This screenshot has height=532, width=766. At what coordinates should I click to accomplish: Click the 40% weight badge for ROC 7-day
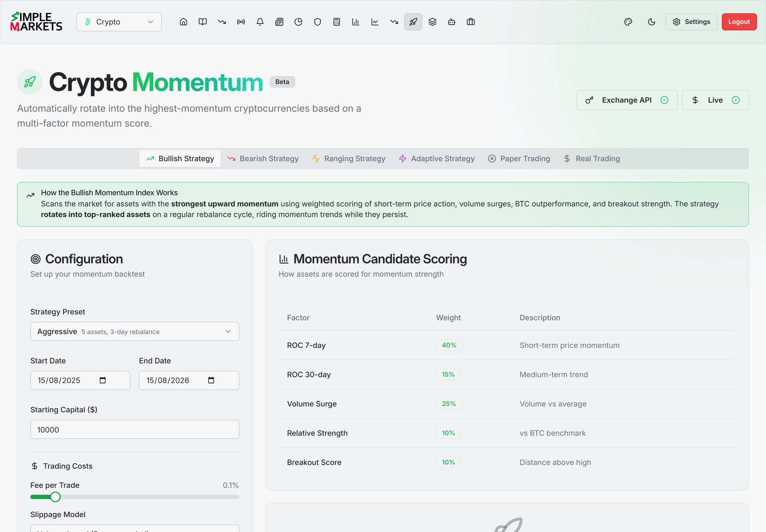point(449,345)
